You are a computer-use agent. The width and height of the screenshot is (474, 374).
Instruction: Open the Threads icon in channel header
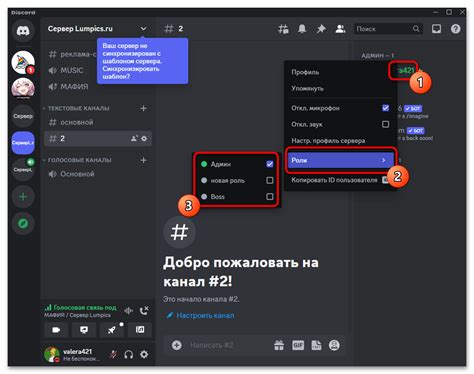283,29
